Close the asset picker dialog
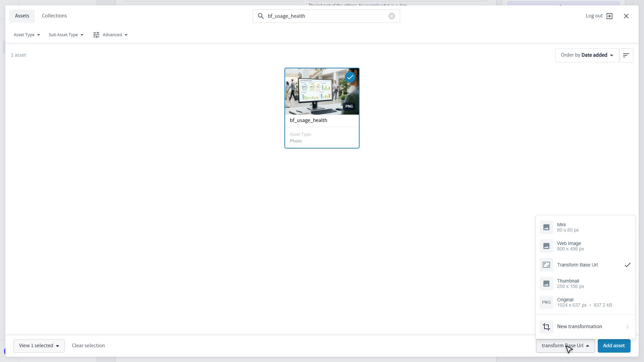The height and width of the screenshot is (362, 644). [x=626, y=16]
